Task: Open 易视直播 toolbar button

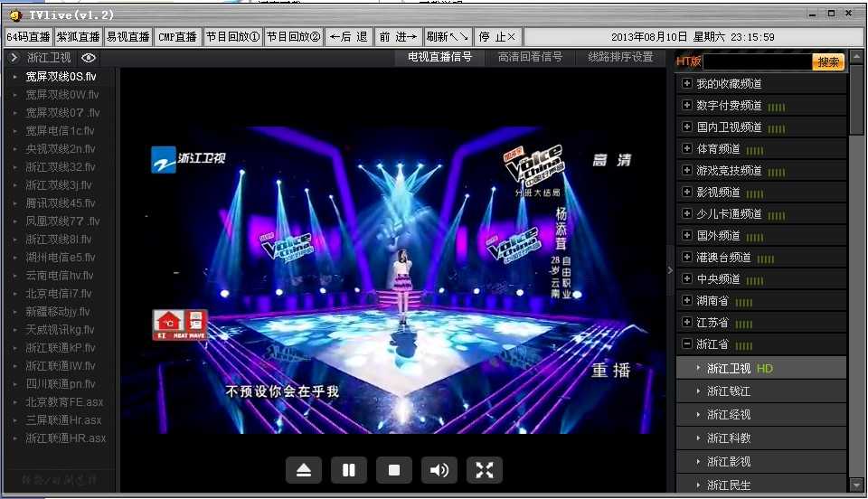Action: coord(127,37)
